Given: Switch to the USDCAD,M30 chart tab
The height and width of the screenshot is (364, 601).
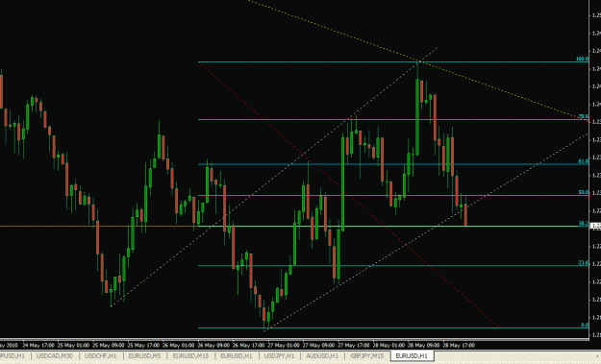Looking at the screenshot, I should point(55,356).
